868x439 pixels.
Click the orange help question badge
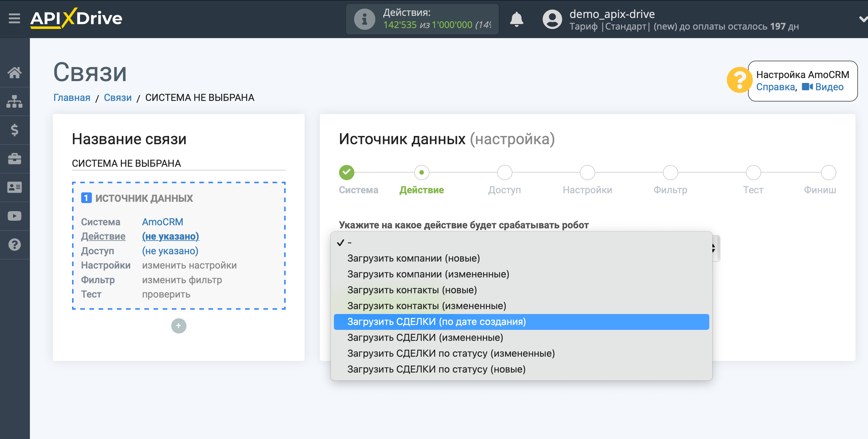[739, 80]
